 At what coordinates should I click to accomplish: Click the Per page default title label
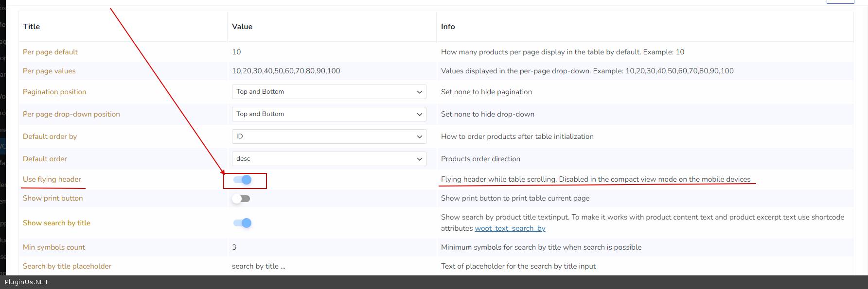pos(50,52)
